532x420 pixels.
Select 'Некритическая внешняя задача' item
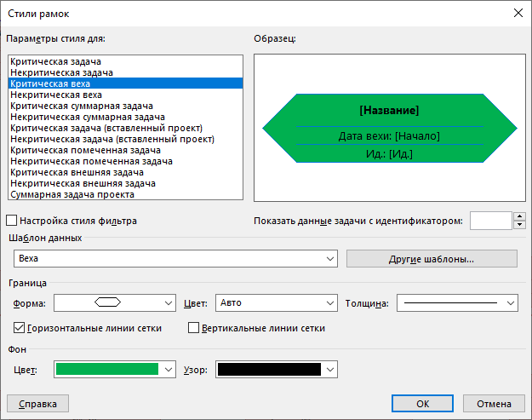click(x=125, y=183)
